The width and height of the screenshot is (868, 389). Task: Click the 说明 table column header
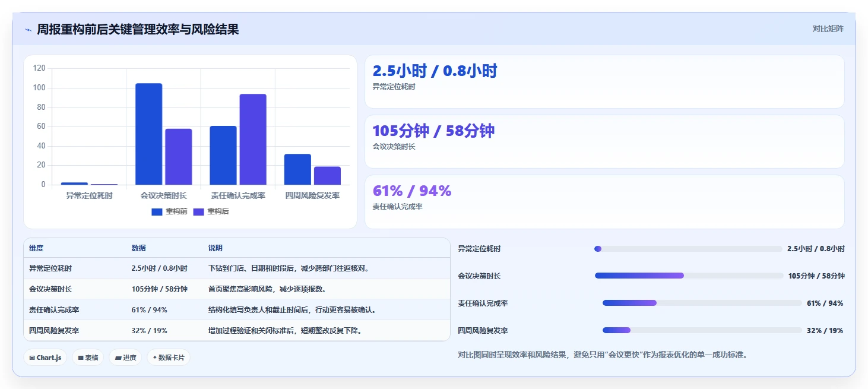(x=215, y=248)
